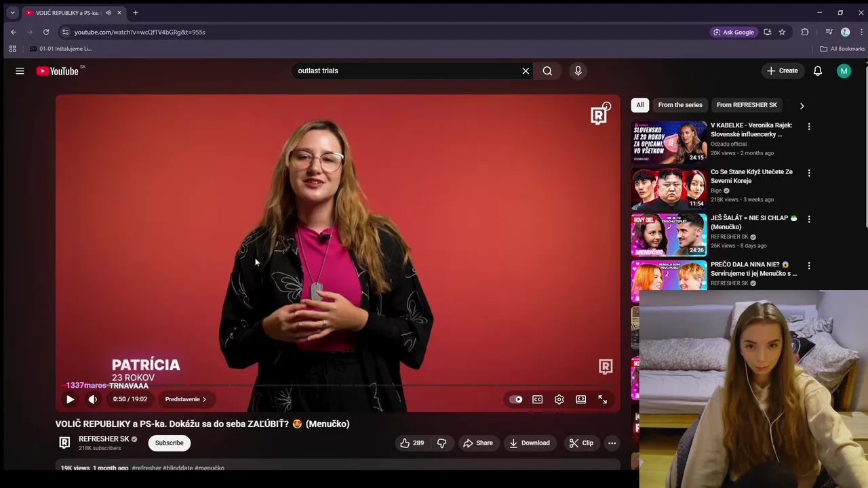Mute tab via speaker icon
868x488 pixels.
pos(108,13)
